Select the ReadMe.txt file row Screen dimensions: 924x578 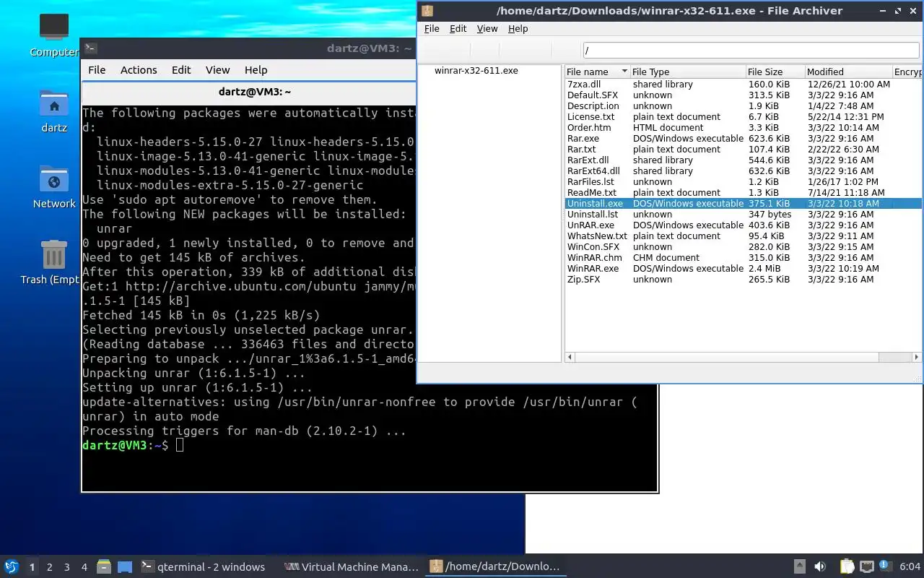coord(744,193)
